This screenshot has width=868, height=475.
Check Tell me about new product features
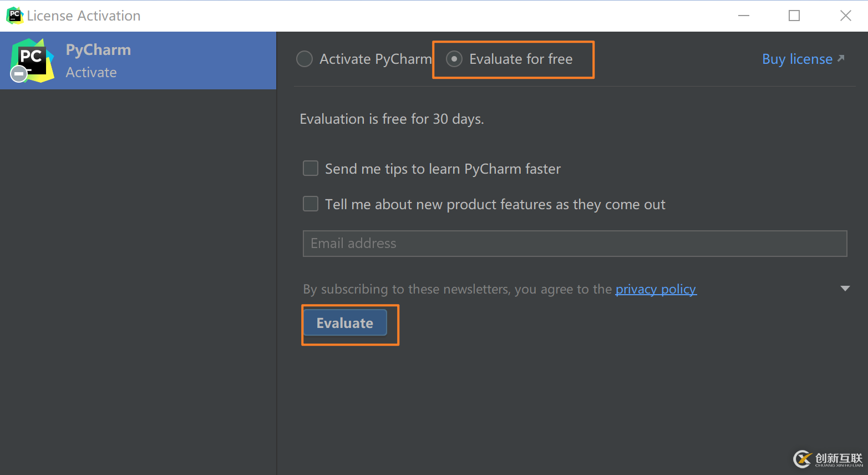point(311,204)
